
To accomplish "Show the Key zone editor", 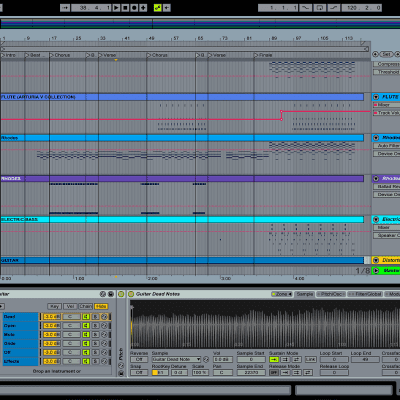I will 54,306.
